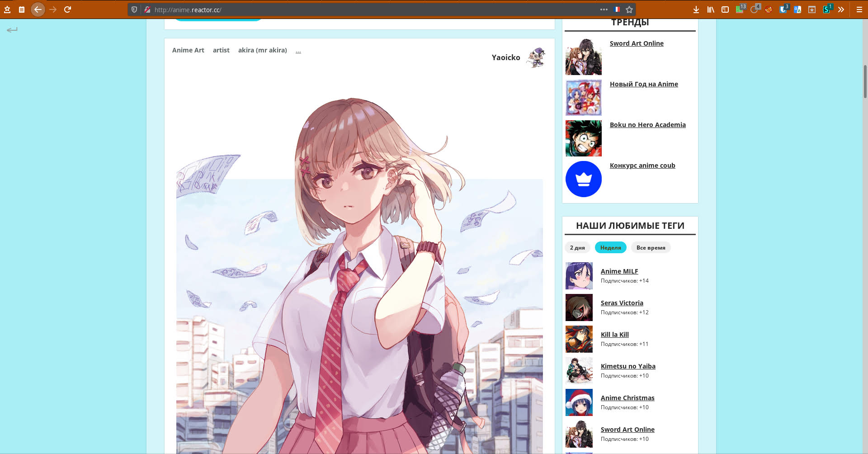The height and width of the screenshot is (454, 868).
Task: Open Sword Art Online trend link
Action: [x=637, y=43]
